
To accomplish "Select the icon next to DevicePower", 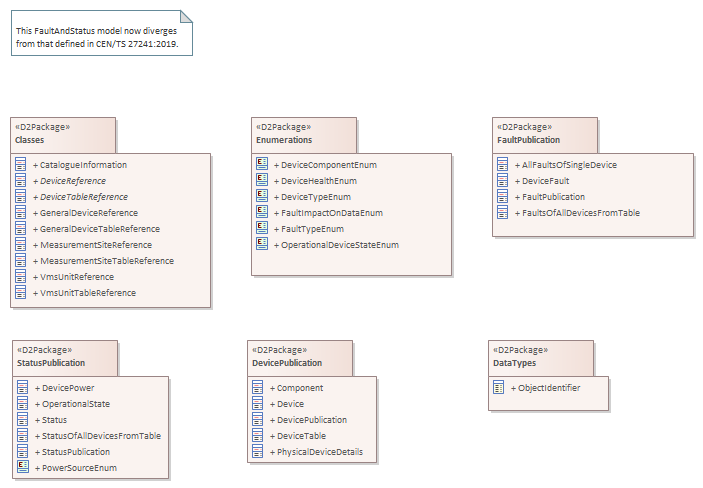I will click(x=22, y=388).
